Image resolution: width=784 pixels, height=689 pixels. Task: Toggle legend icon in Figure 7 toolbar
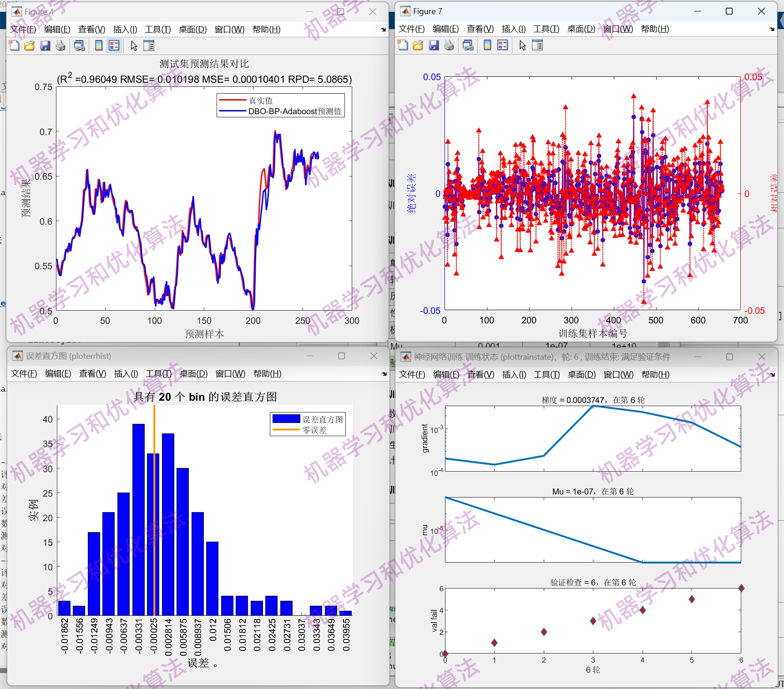tap(503, 45)
